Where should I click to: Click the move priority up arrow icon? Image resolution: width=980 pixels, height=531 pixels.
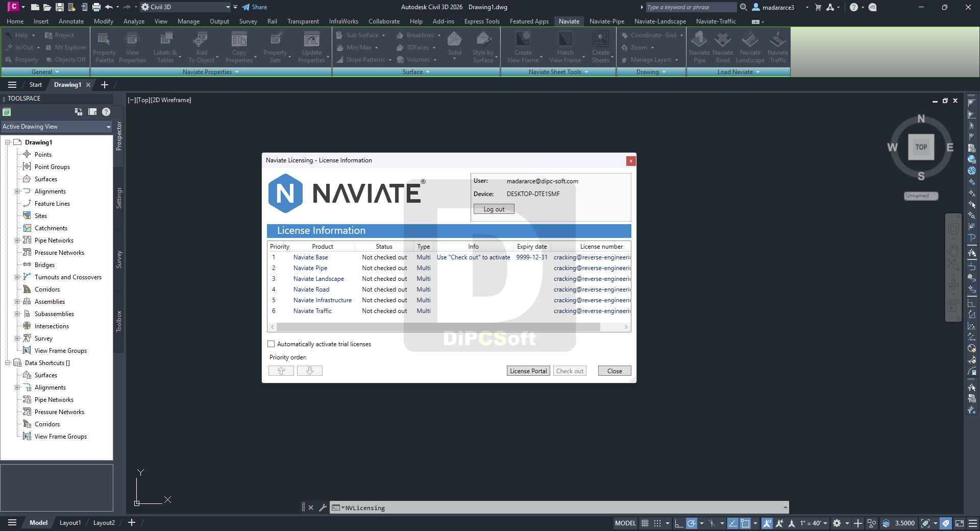pos(281,371)
